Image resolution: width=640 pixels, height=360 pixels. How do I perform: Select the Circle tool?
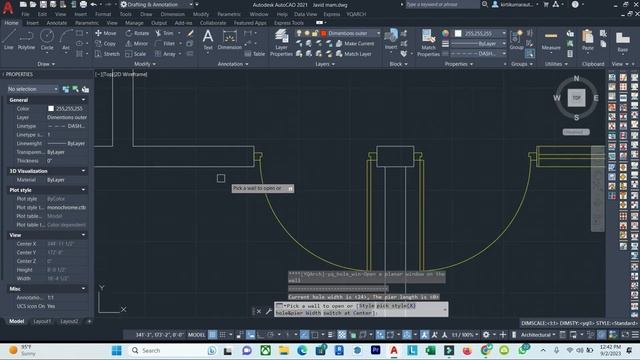pyautogui.click(x=47, y=40)
